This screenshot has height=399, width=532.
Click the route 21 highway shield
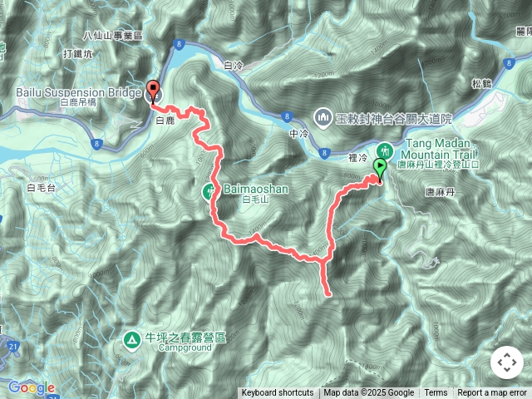13,347
